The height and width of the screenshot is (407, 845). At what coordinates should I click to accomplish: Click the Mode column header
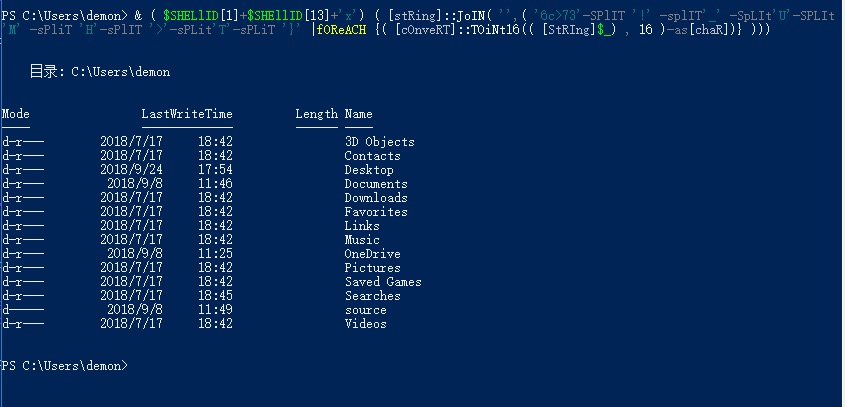click(16, 114)
